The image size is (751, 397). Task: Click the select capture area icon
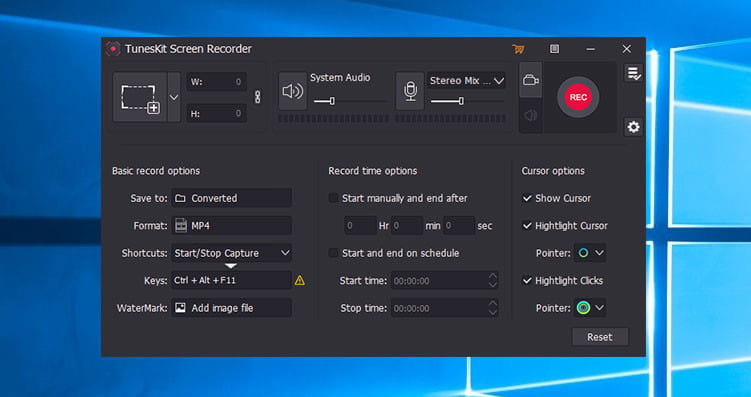(x=139, y=97)
